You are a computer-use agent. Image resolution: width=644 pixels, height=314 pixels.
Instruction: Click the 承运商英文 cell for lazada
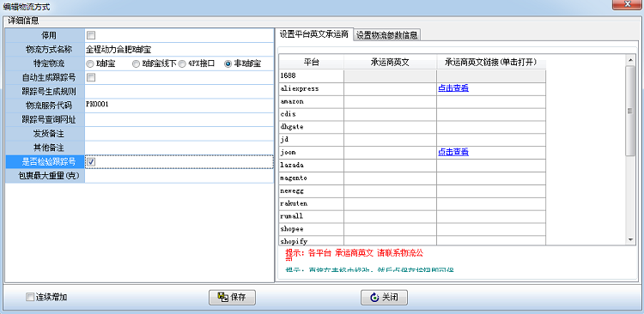click(x=390, y=165)
